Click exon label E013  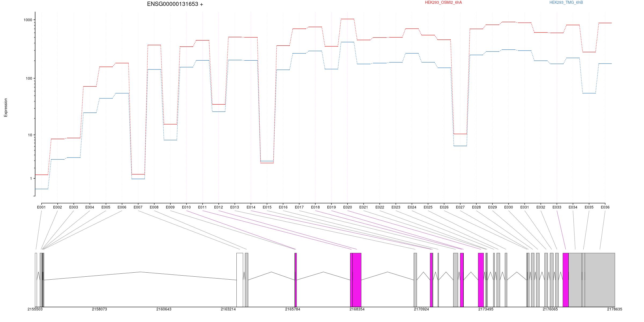click(235, 207)
